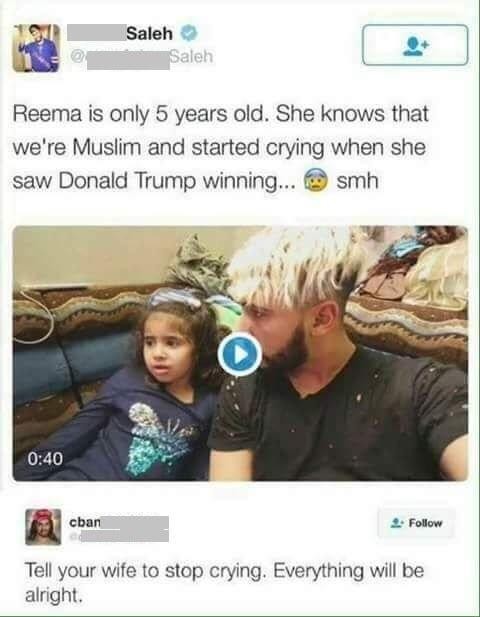
Task: Open the reply text 'Tell your wife to stop crying'
Action: [224, 582]
